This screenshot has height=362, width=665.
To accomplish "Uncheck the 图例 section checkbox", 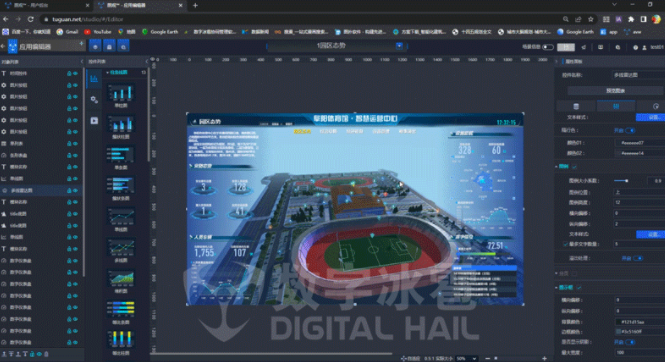I will click(574, 167).
